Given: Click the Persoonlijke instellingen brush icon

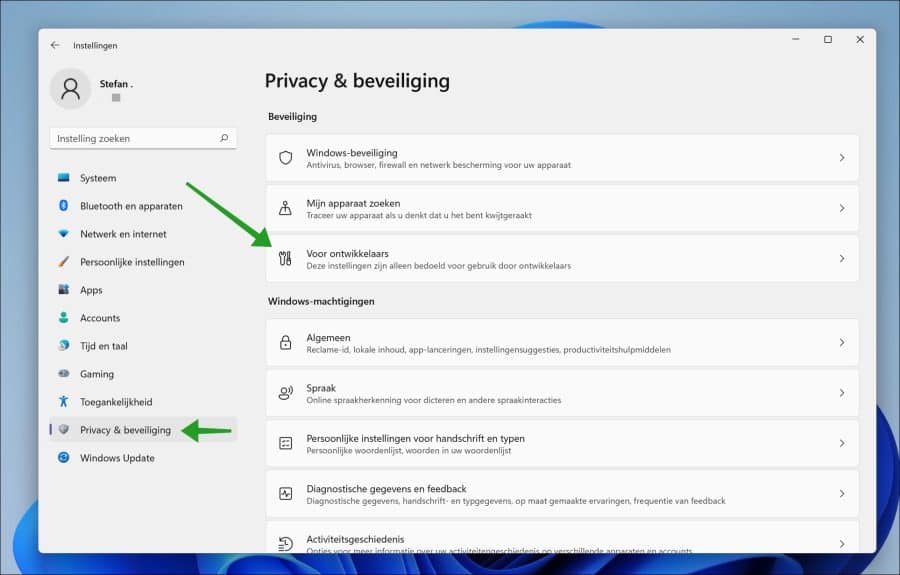Looking at the screenshot, I should (64, 262).
